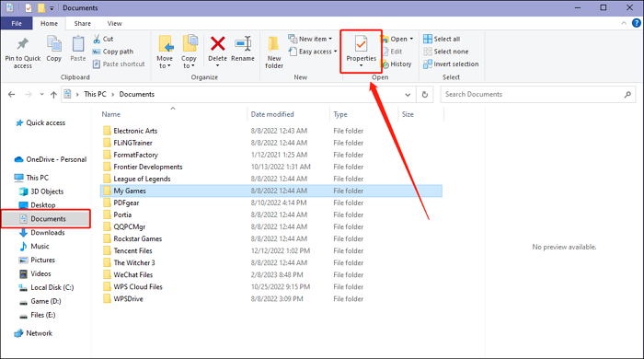The width and height of the screenshot is (644, 359).
Task: Click This PC in the address bar
Action: tap(95, 94)
